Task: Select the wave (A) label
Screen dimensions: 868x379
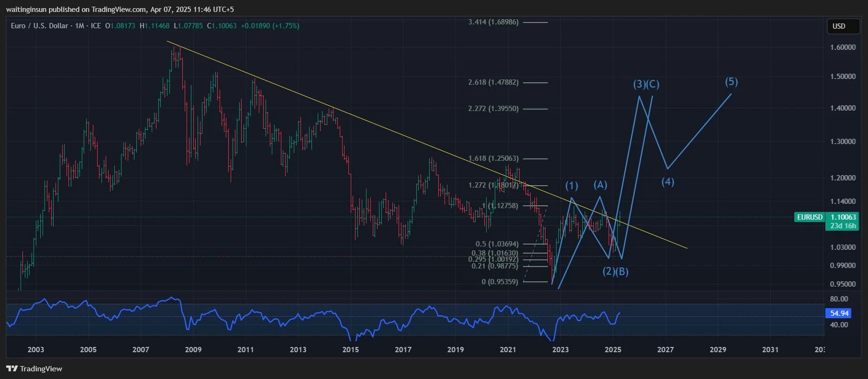Action: (601, 185)
